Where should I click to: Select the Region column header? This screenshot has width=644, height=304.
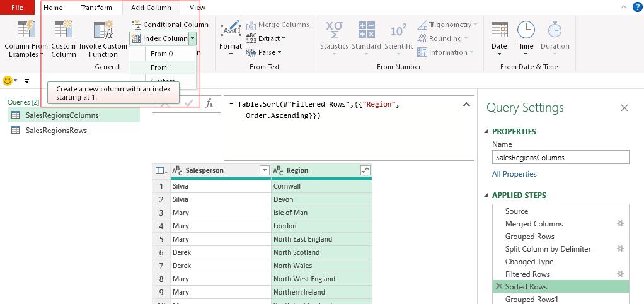[x=321, y=170]
